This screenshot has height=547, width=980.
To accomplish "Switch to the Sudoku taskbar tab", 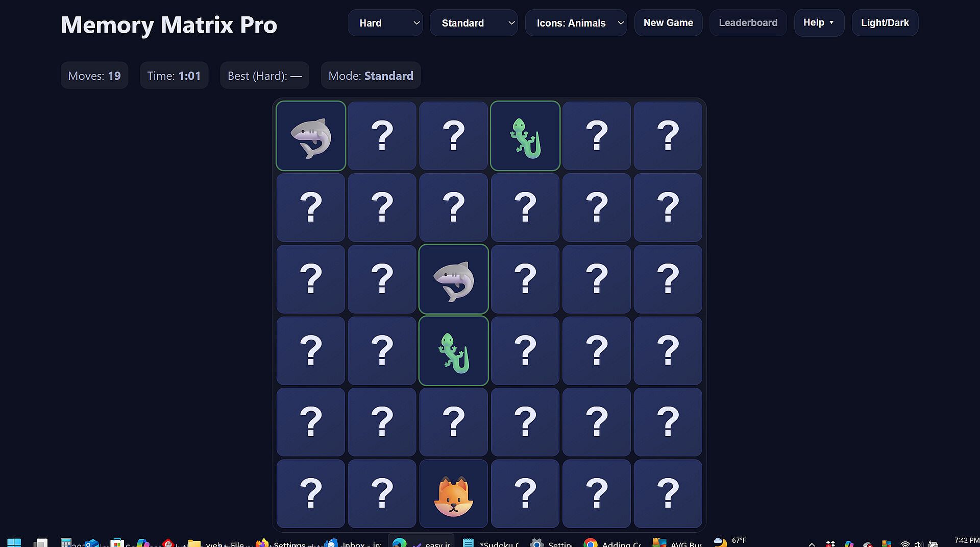I will tap(491, 543).
